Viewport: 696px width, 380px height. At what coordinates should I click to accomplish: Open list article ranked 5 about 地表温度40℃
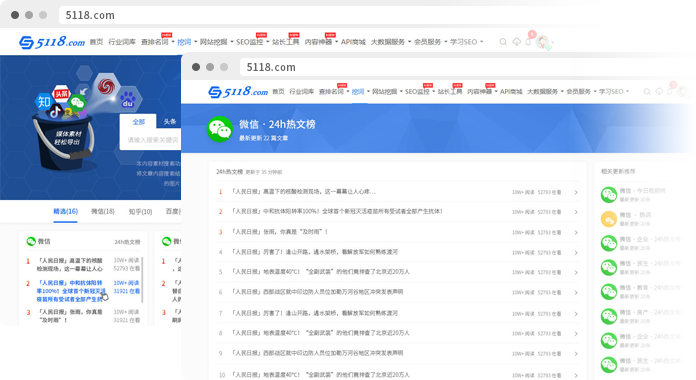[x=320, y=272]
